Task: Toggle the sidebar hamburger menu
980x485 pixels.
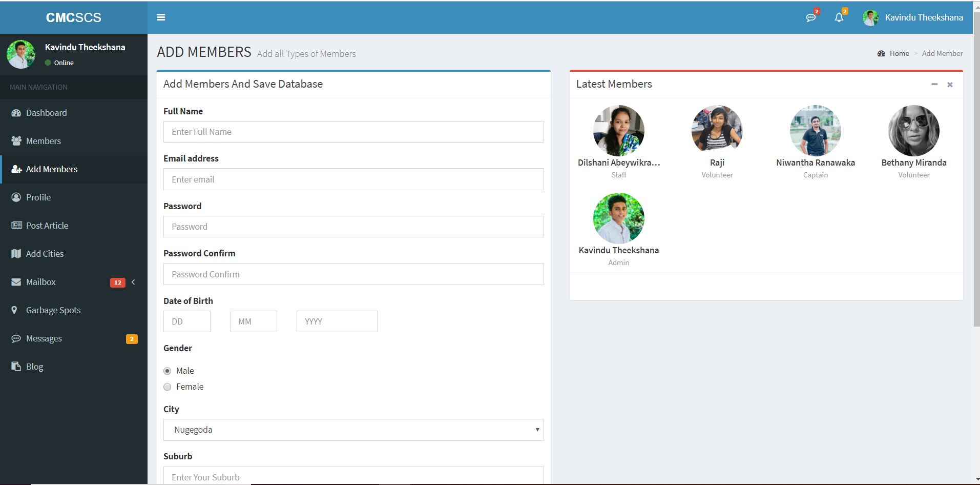Action: pyautogui.click(x=161, y=17)
